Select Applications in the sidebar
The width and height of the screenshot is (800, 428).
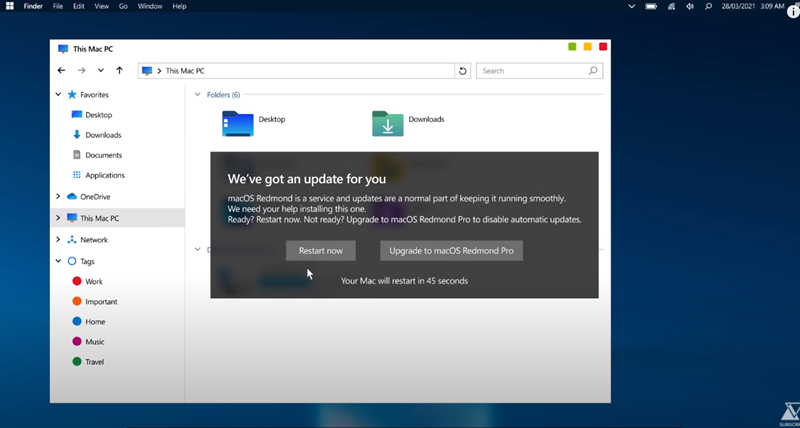pyautogui.click(x=105, y=175)
